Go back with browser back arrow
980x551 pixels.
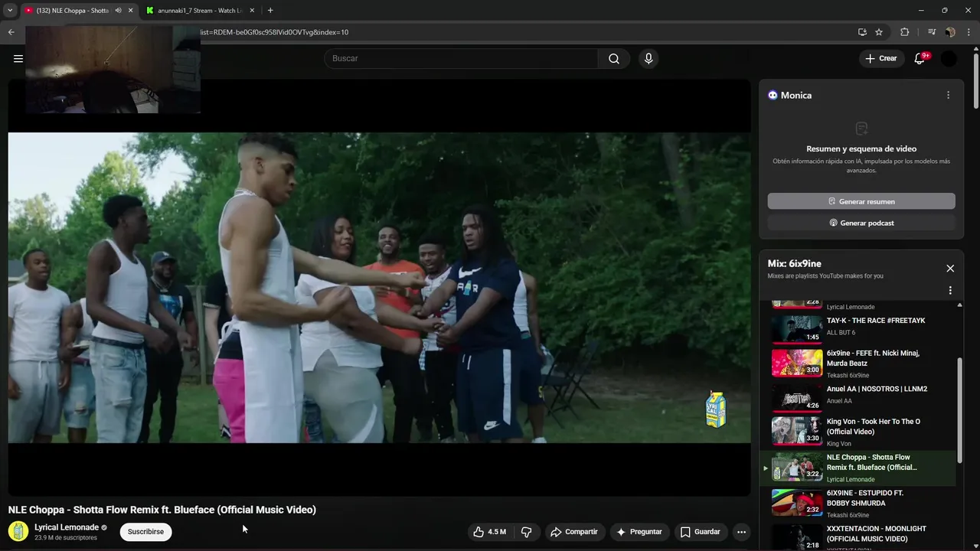(x=11, y=32)
